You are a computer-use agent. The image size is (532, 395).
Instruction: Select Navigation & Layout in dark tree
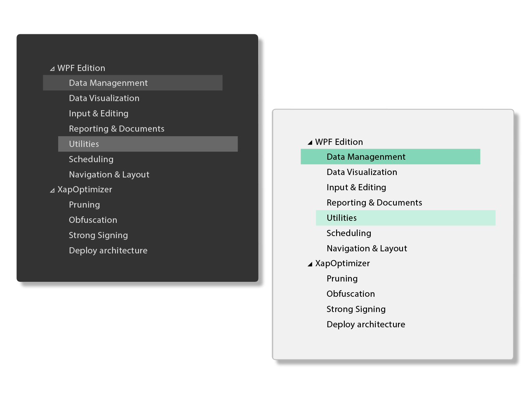tap(109, 175)
